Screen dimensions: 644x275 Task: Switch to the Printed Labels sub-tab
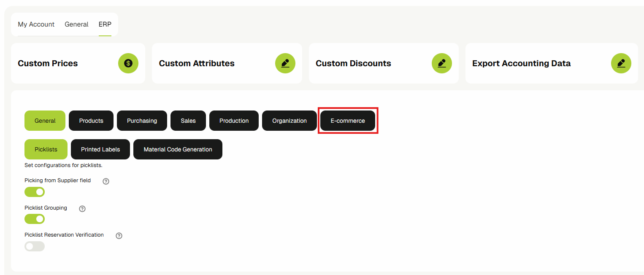100,149
